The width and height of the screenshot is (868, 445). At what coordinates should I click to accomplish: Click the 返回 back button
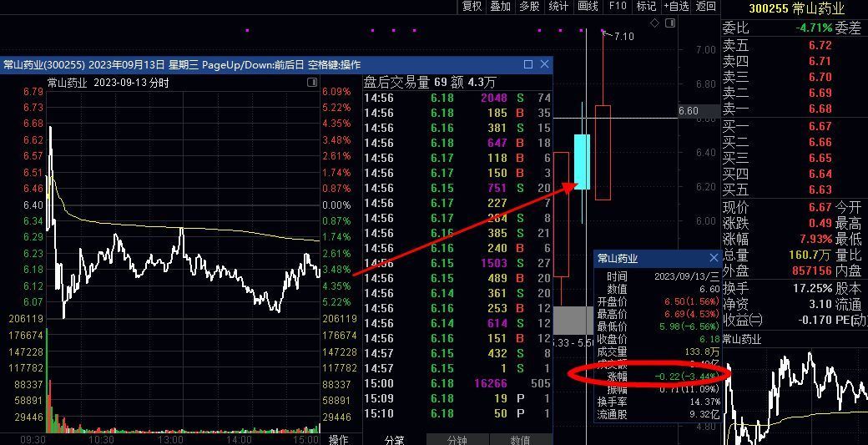pos(706,7)
